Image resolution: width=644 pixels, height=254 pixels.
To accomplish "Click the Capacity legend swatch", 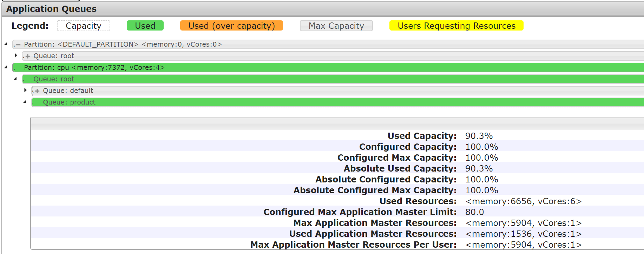I will (84, 26).
